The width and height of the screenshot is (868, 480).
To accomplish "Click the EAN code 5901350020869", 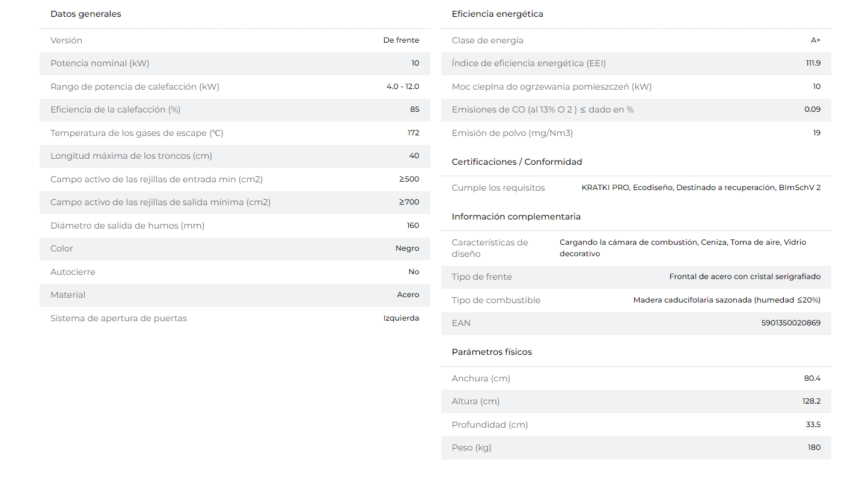I will tap(790, 323).
